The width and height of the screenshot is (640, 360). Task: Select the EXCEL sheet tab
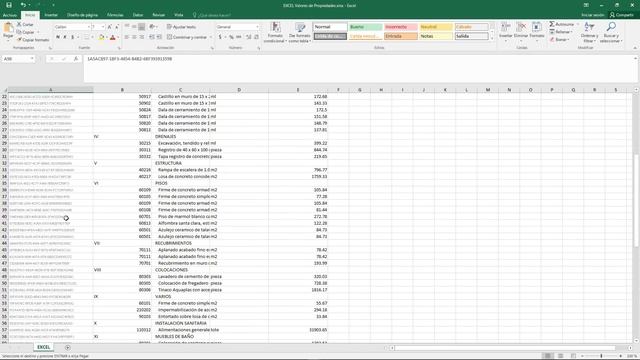point(44,347)
